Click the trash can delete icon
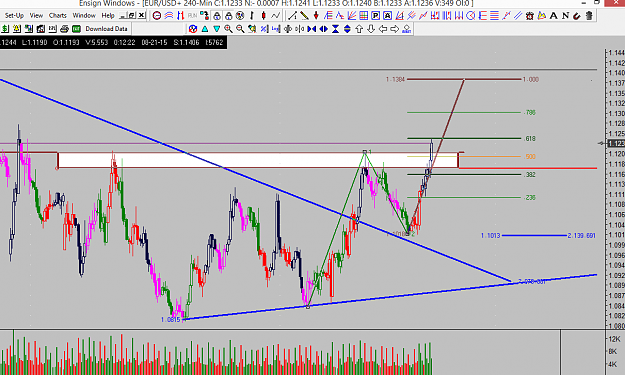The width and height of the screenshot is (625, 375). [589, 16]
